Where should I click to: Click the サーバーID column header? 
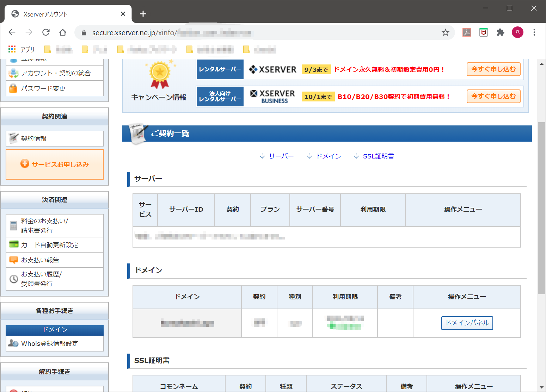pyautogui.click(x=186, y=210)
